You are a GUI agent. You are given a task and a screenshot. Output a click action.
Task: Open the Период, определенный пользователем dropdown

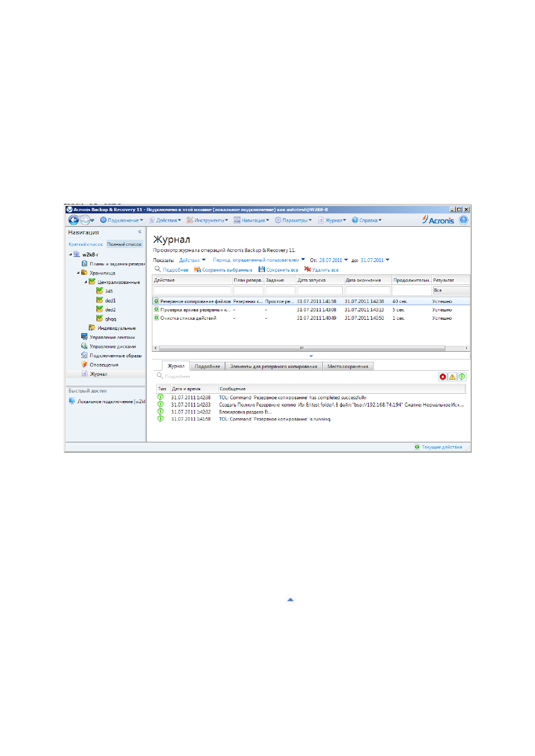point(259,260)
